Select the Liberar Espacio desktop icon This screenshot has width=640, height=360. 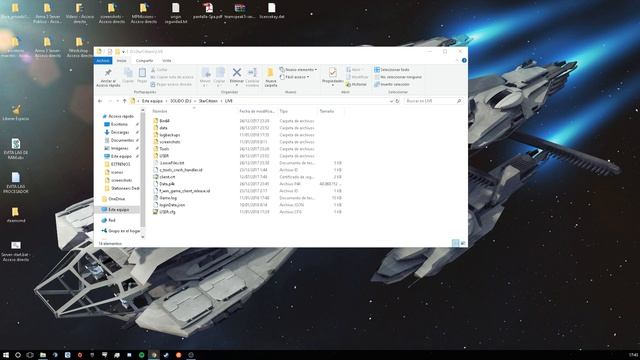coord(16,113)
